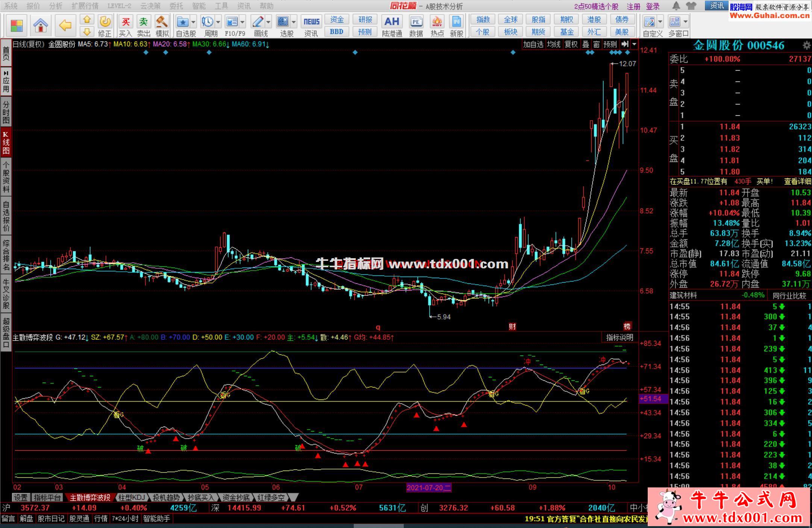Open the IPO 新股 icon
This screenshot has width=812, height=528.
tap(457, 22)
